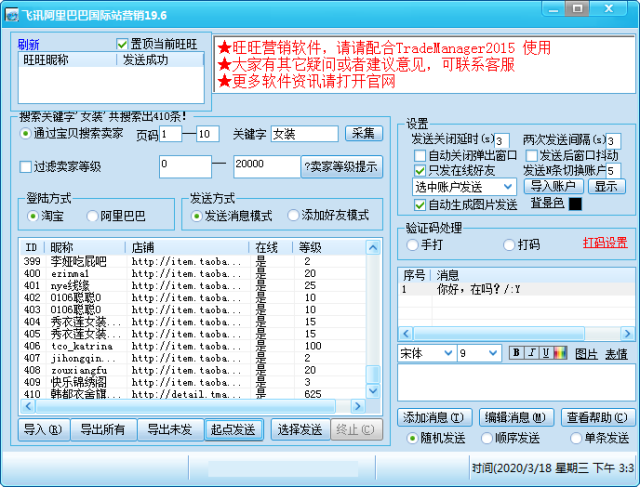Click 两次发送间隔 value field
The image size is (640, 487).
coord(613,141)
